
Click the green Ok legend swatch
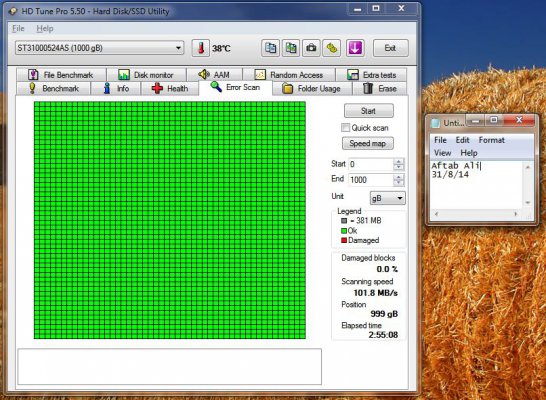[x=344, y=230]
